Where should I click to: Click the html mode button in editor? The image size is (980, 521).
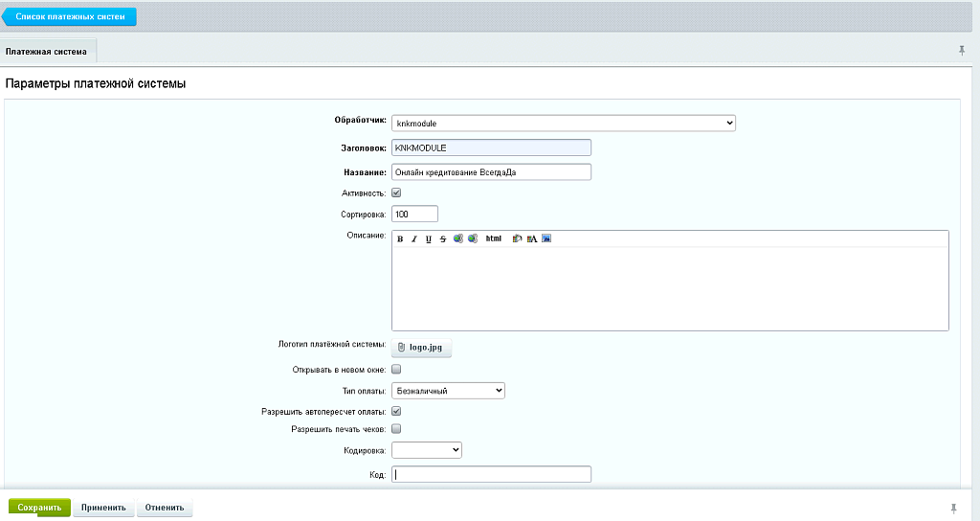[x=494, y=238]
